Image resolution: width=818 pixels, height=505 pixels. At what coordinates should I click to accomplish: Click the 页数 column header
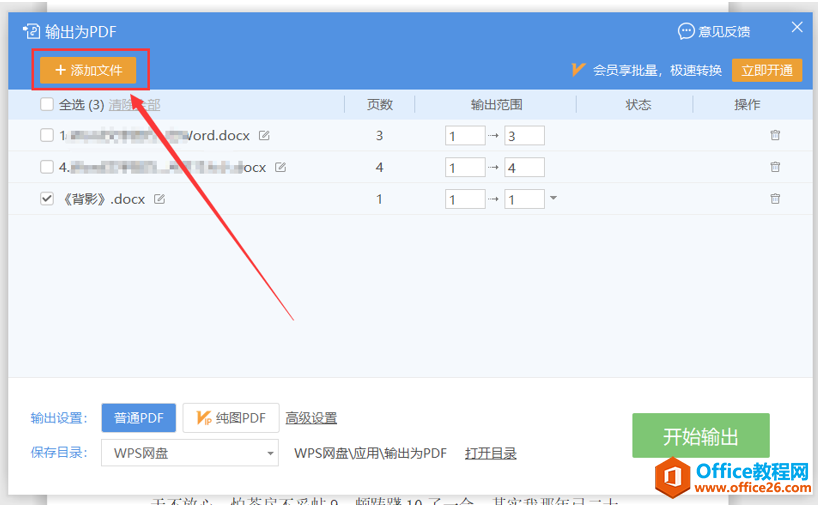pos(380,105)
